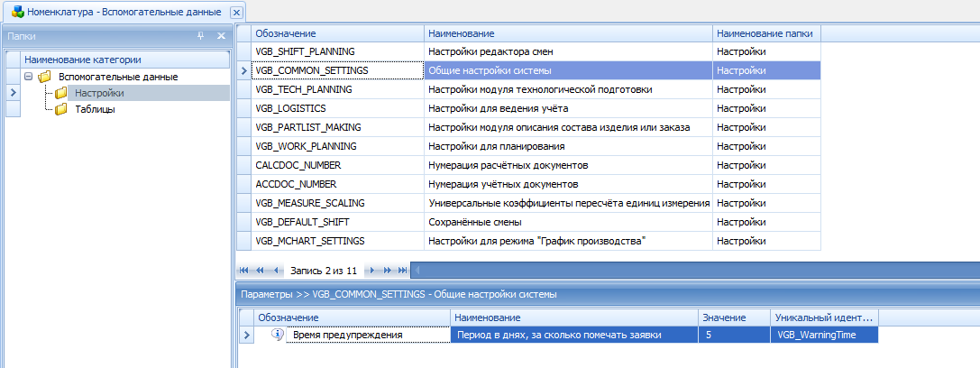Screen dimensions: 980x368
Task: Click the Значение cell containing 5
Action: 734,335
